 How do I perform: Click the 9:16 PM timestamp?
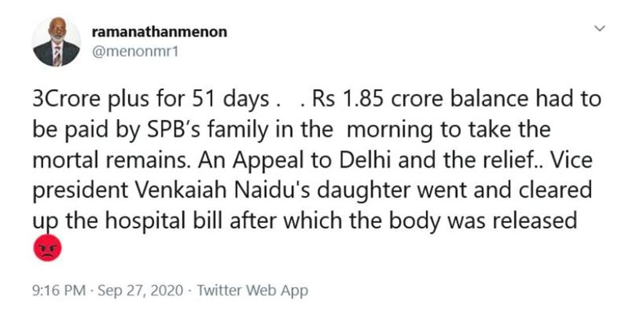(59, 290)
